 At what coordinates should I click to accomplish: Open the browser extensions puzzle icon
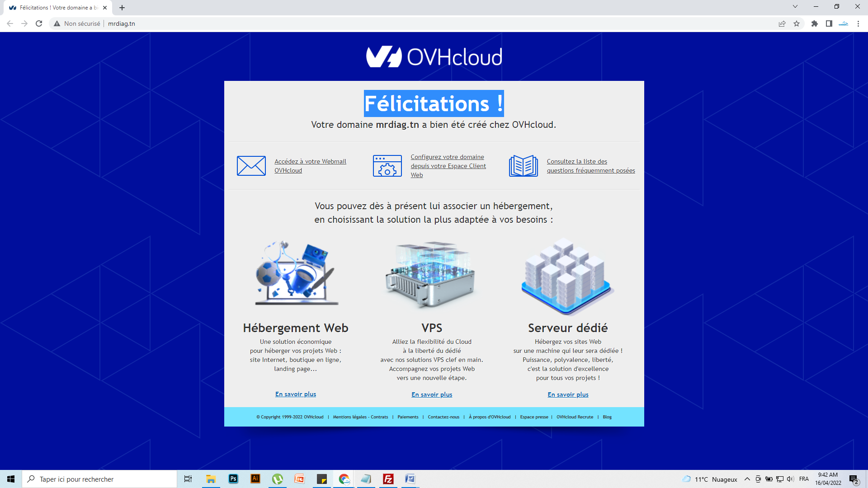814,23
